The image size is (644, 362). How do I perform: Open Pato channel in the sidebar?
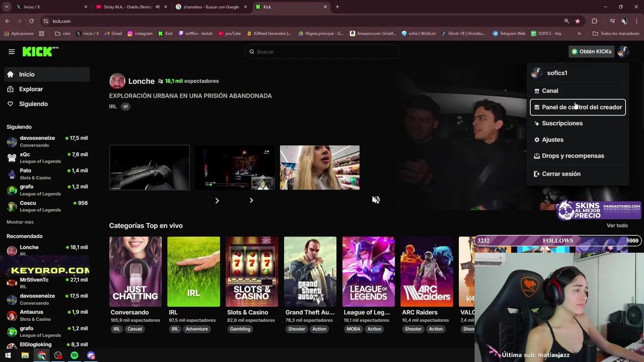point(47,173)
